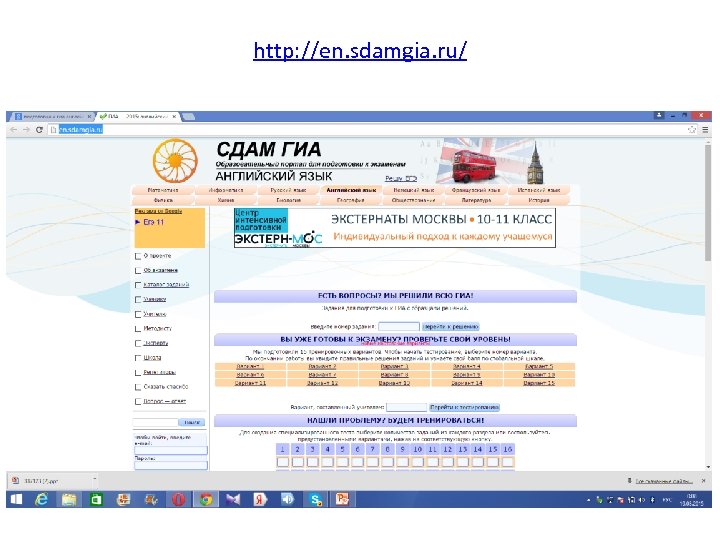Open the Французский язык subject tab
720x540 pixels.
point(476,190)
